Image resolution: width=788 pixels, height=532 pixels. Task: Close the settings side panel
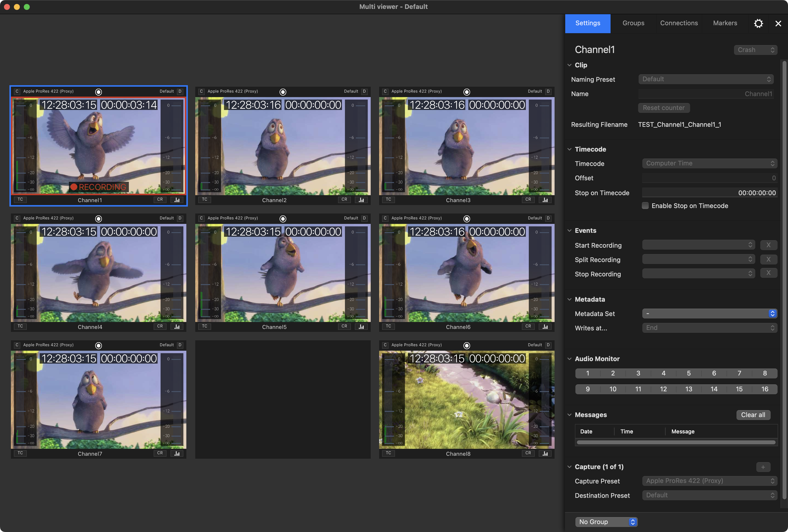[x=778, y=23]
